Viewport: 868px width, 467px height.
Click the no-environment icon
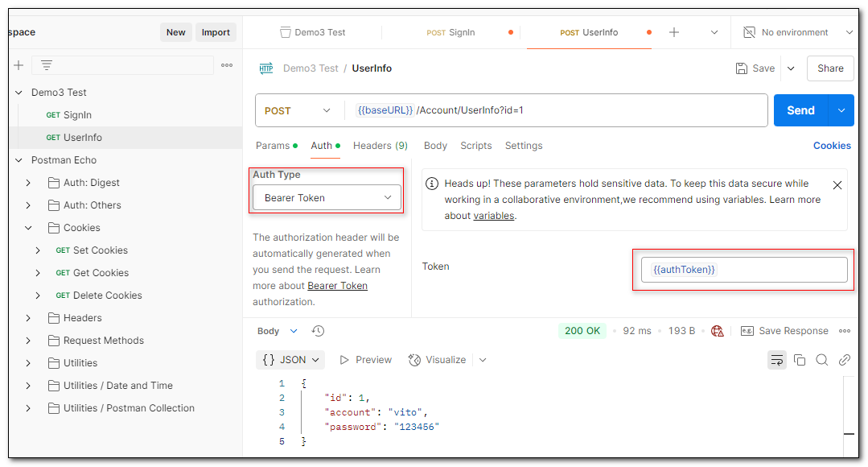pyautogui.click(x=749, y=33)
